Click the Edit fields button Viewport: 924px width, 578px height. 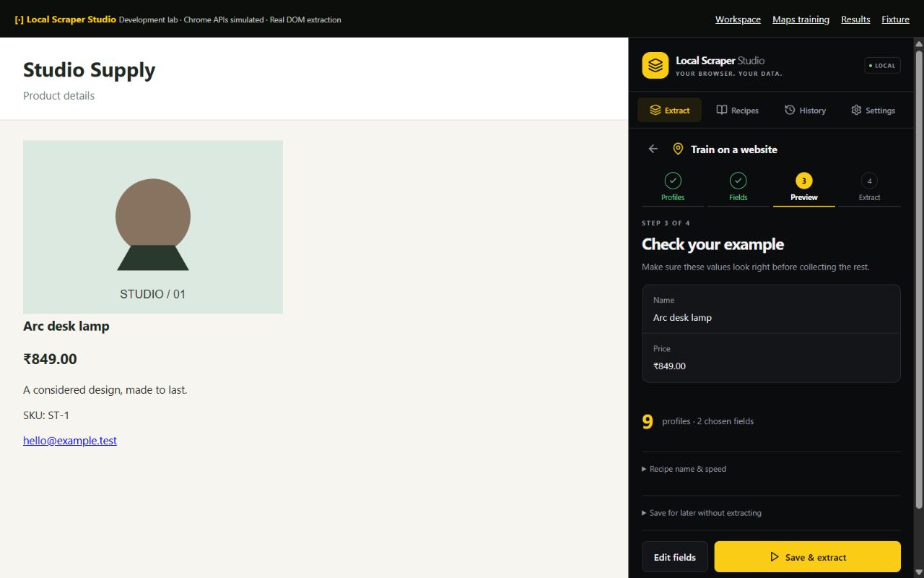[675, 557]
